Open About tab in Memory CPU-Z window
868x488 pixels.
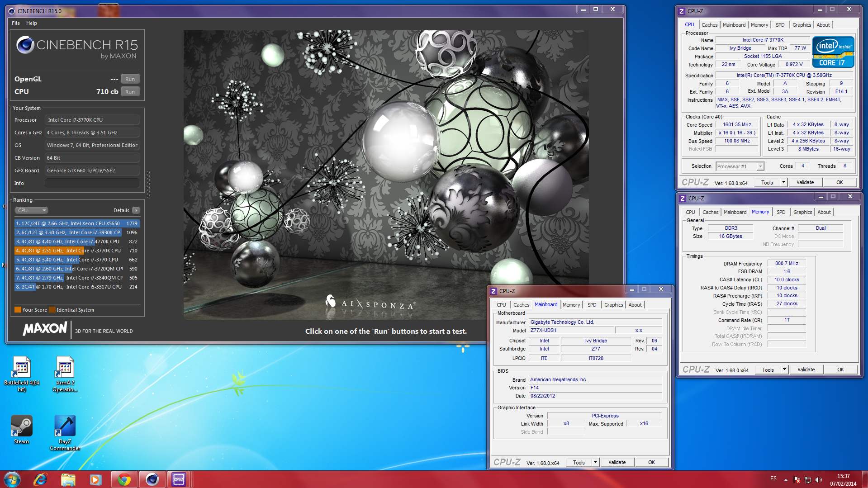824,212
